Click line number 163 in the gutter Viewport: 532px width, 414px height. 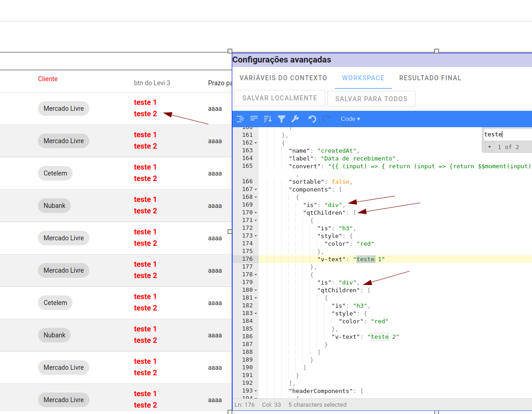point(247,150)
